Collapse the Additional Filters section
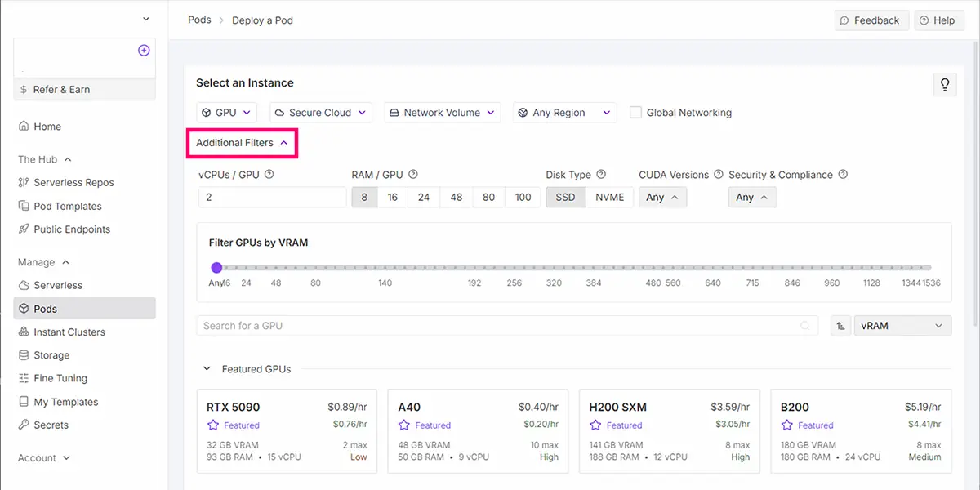 (x=242, y=143)
